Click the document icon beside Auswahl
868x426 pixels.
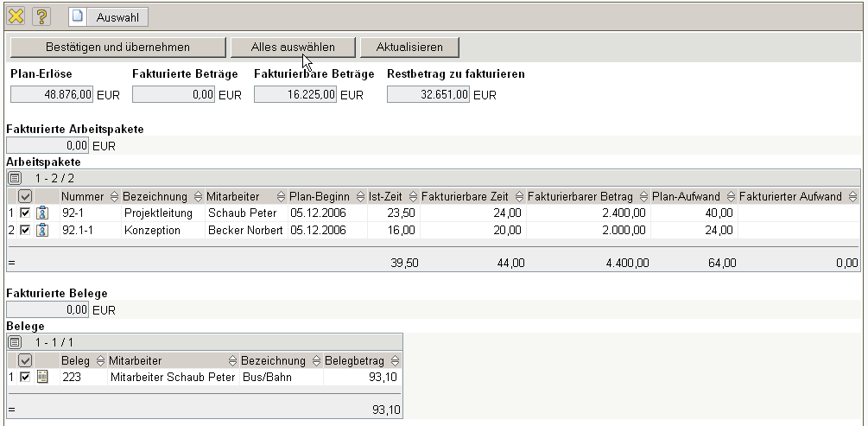click(77, 16)
